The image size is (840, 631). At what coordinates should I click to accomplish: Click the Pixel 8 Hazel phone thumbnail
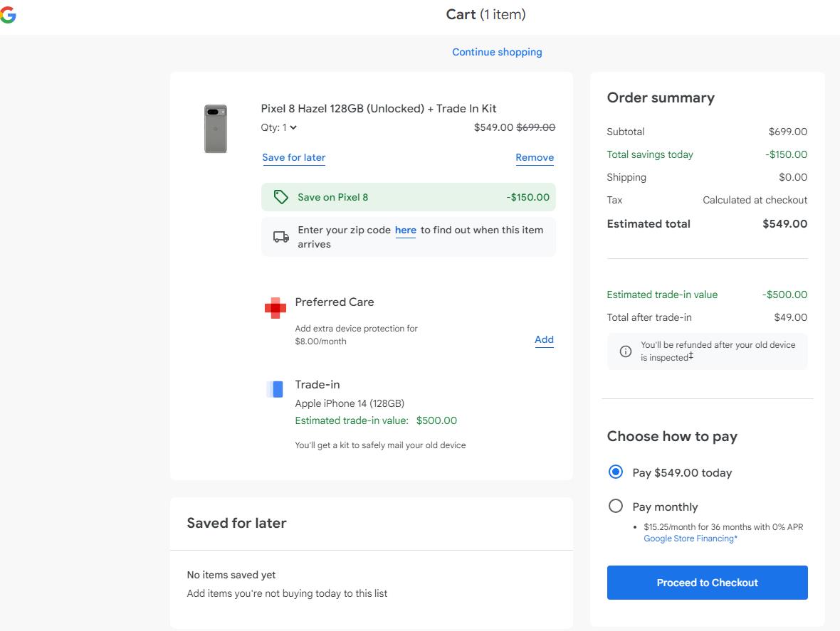(216, 129)
